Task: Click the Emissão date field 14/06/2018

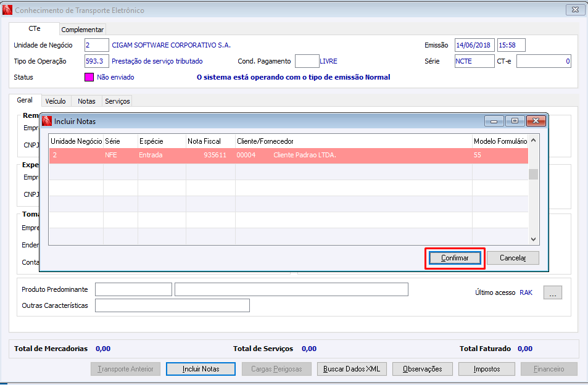Action: pyautogui.click(x=474, y=45)
